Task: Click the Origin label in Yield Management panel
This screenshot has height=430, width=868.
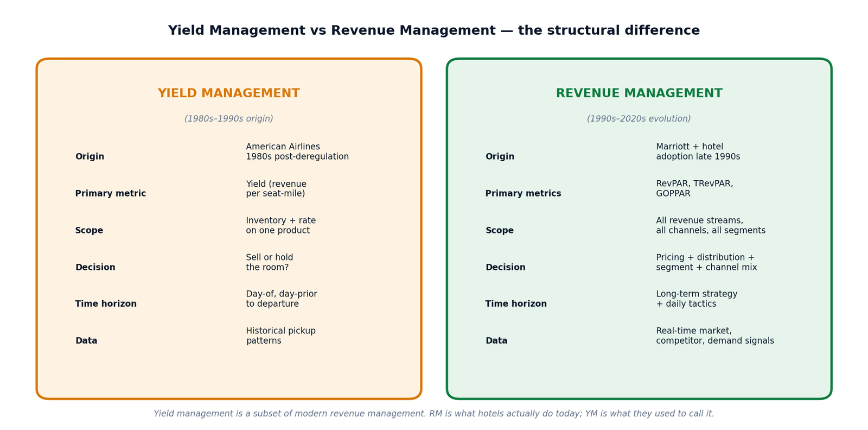Action: click(90, 157)
